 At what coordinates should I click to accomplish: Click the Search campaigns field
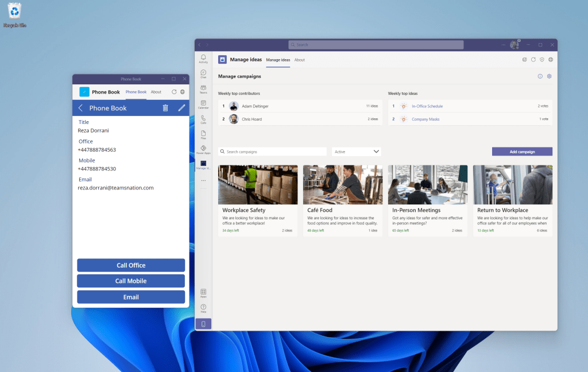[x=273, y=152]
